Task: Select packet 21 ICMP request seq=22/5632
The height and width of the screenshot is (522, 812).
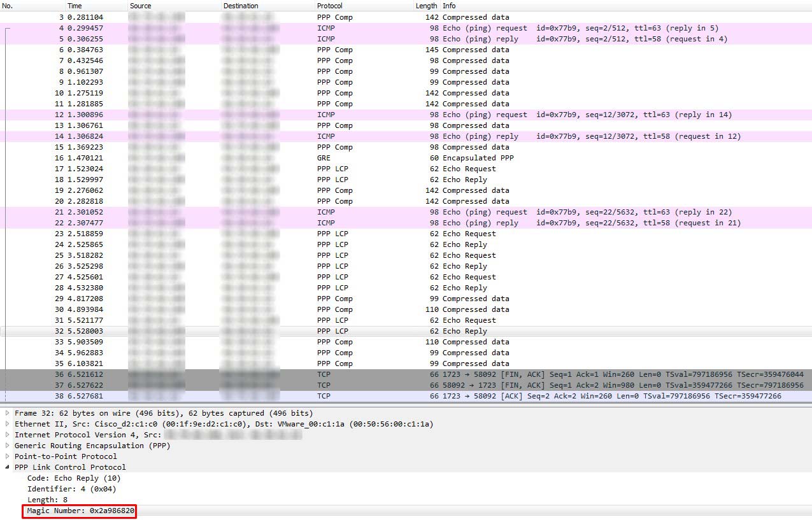Action: (x=406, y=212)
